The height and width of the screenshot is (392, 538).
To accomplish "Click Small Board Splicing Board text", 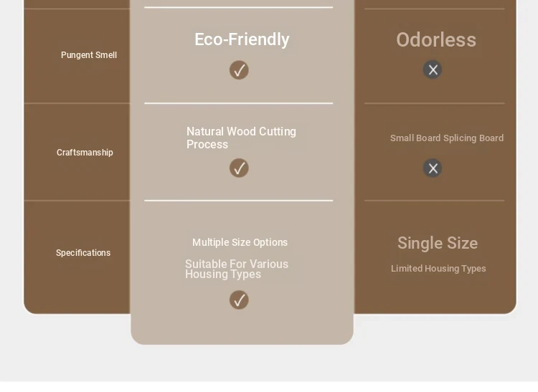I will pyautogui.click(x=447, y=138).
